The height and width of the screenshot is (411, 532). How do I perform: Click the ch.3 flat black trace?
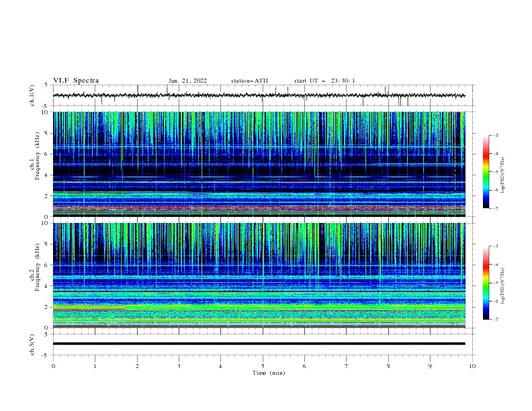click(x=259, y=344)
